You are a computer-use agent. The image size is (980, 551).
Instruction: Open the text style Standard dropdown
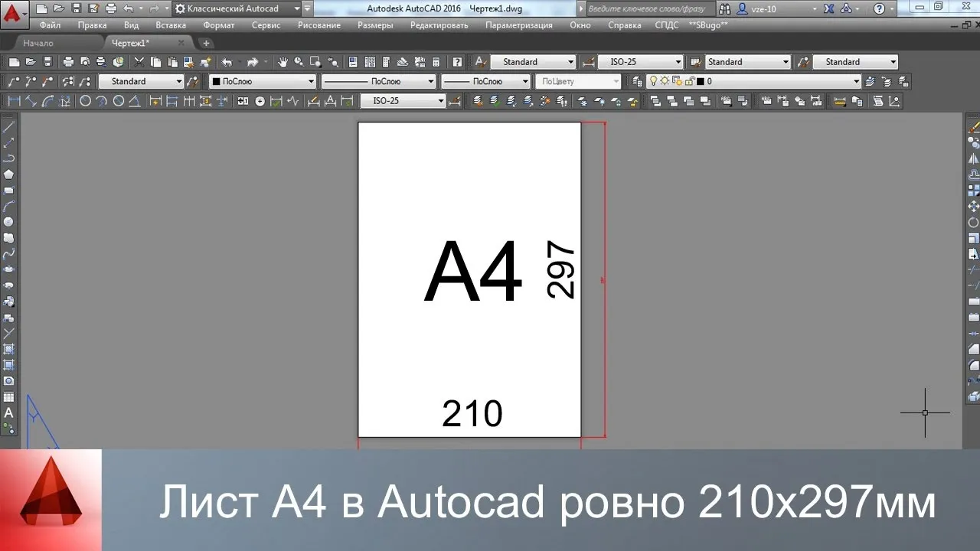coord(533,62)
